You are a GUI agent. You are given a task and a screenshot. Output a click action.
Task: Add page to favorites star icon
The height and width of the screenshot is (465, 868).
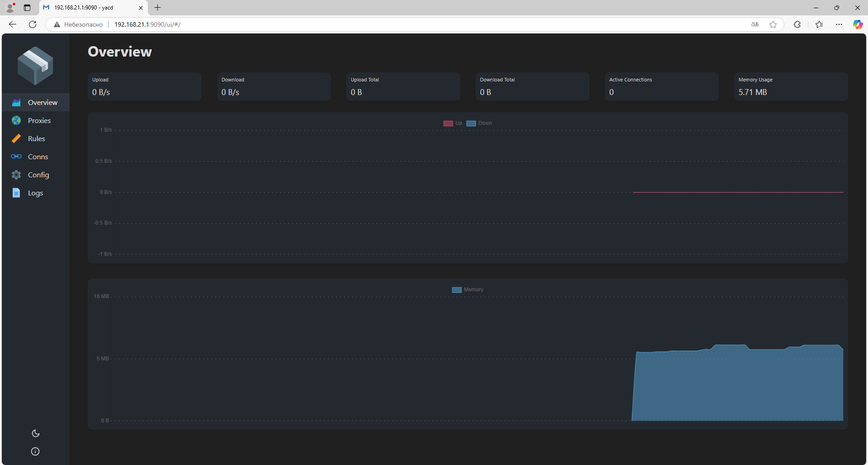tap(773, 24)
